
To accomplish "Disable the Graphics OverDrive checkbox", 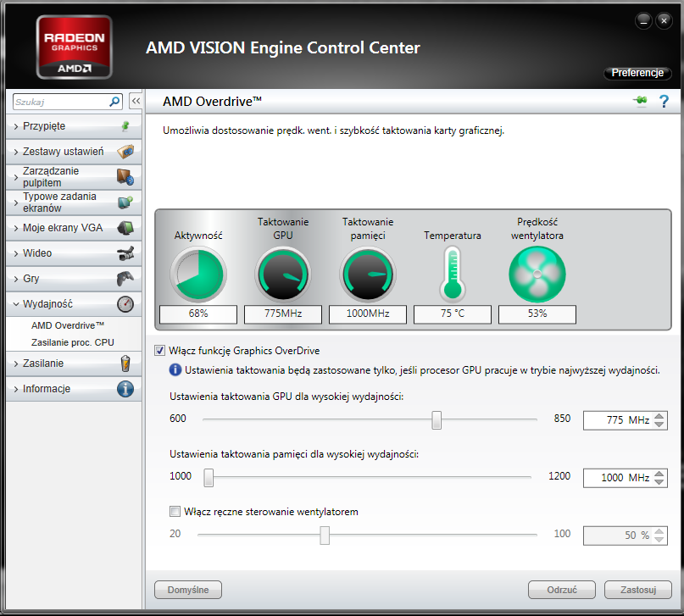I will point(160,351).
